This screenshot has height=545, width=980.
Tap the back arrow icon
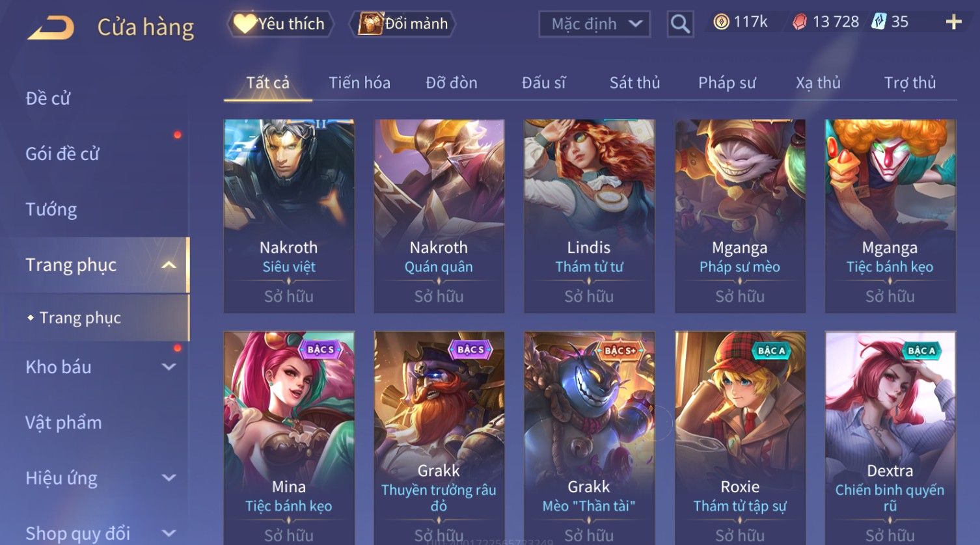pyautogui.click(x=51, y=27)
